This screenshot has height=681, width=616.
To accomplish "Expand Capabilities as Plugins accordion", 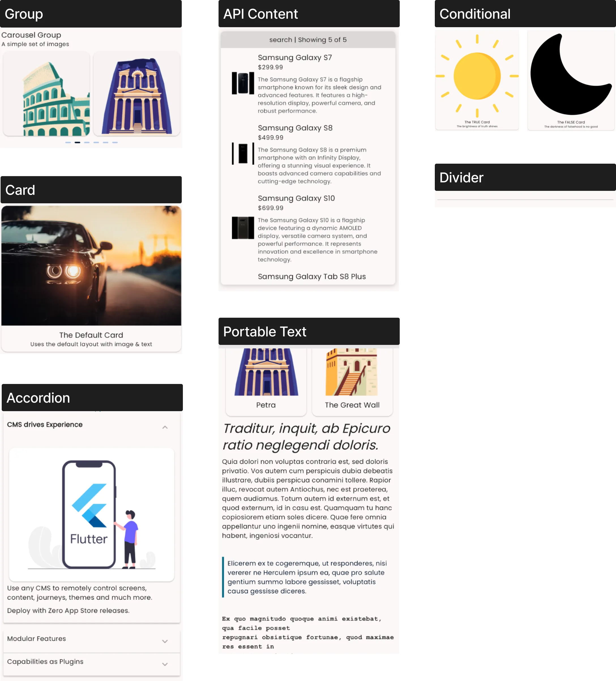I will (91, 664).
